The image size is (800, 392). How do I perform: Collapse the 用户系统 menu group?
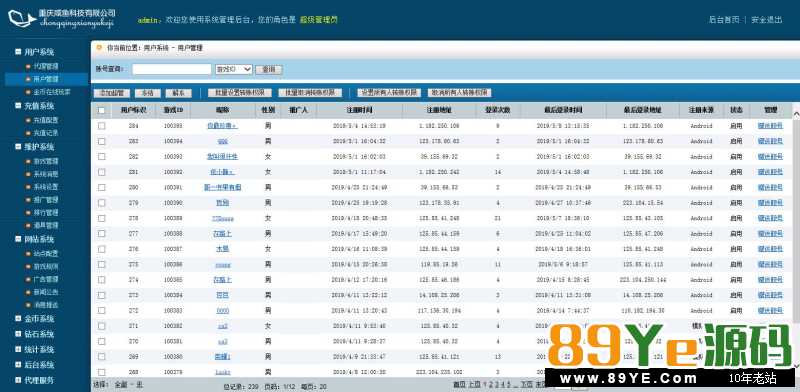click(18, 52)
